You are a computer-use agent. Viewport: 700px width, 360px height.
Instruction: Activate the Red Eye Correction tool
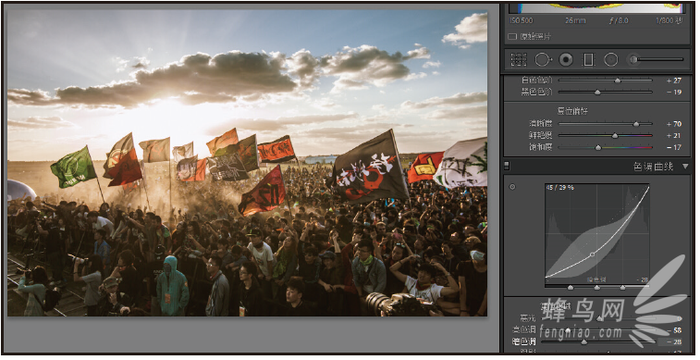(566, 60)
